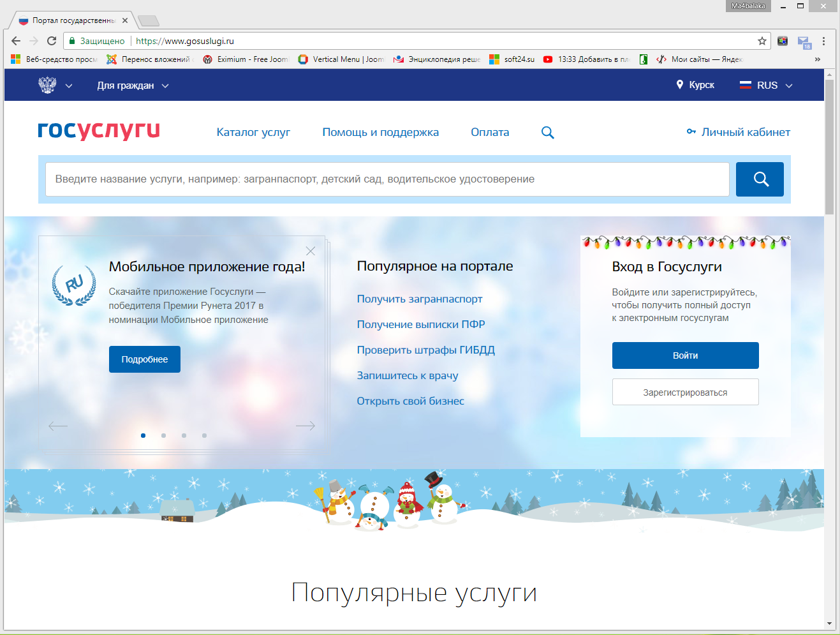Open the Веб-средство bookmark
Viewport: 840px width, 635px height.
[x=54, y=59]
